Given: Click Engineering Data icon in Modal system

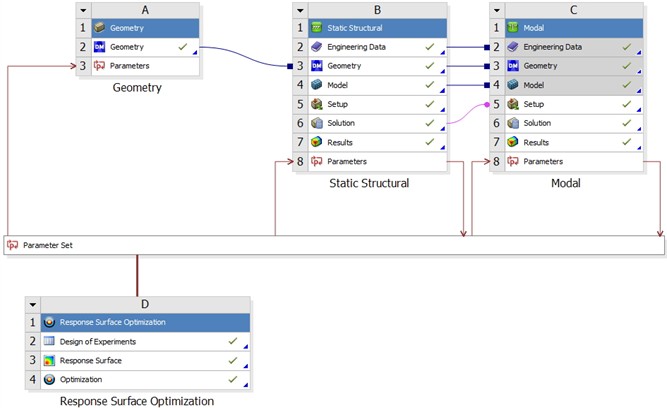Looking at the screenshot, I should [513, 47].
